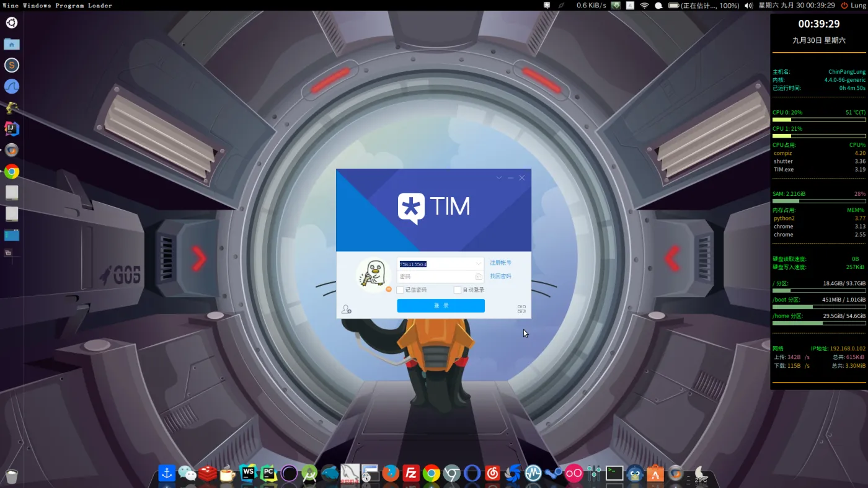868x488 pixels.
Task: Open the date and time menu in top bar
Action: pyautogui.click(x=797, y=6)
